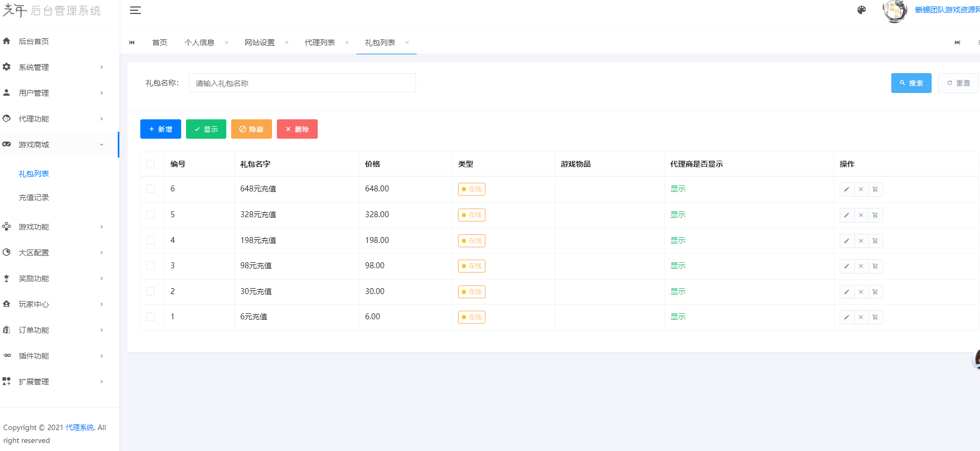Image resolution: width=980 pixels, height=451 pixels.
Task: Expand the 系统管理 sidebar menu
Action: click(x=54, y=67)
